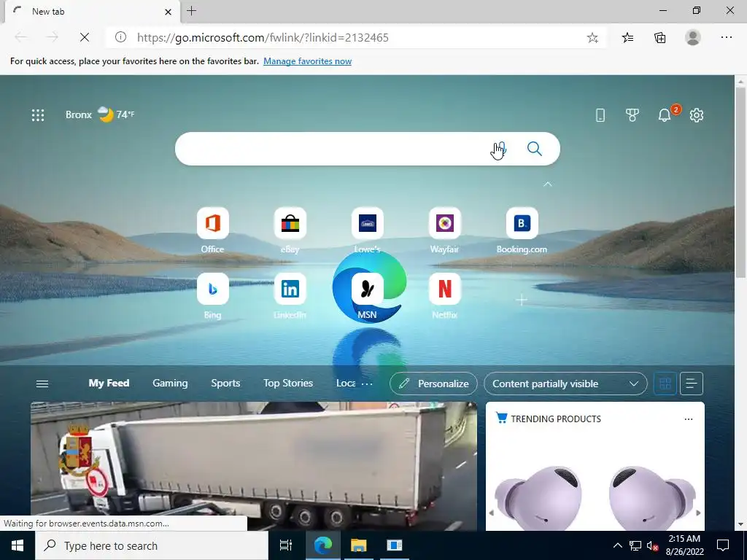Collapse quick links with the up chevron
This screenshot has width=747, height=560.
click(547, 184)
